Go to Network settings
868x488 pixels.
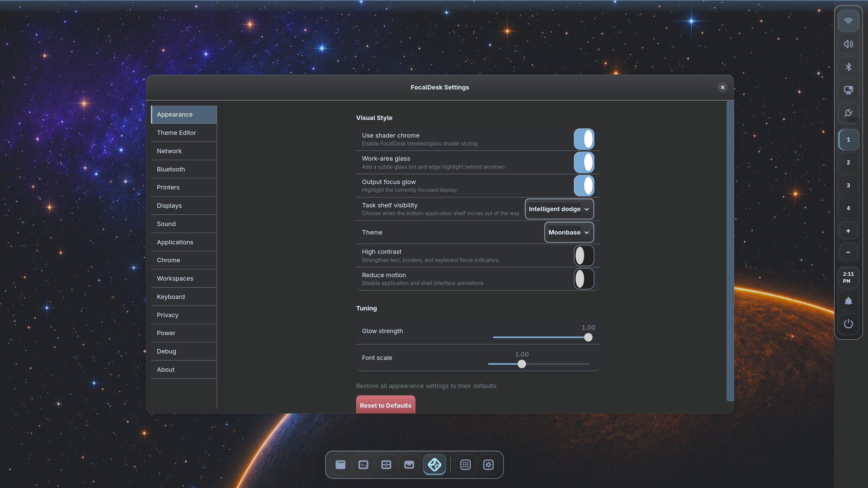coord(184,151)
